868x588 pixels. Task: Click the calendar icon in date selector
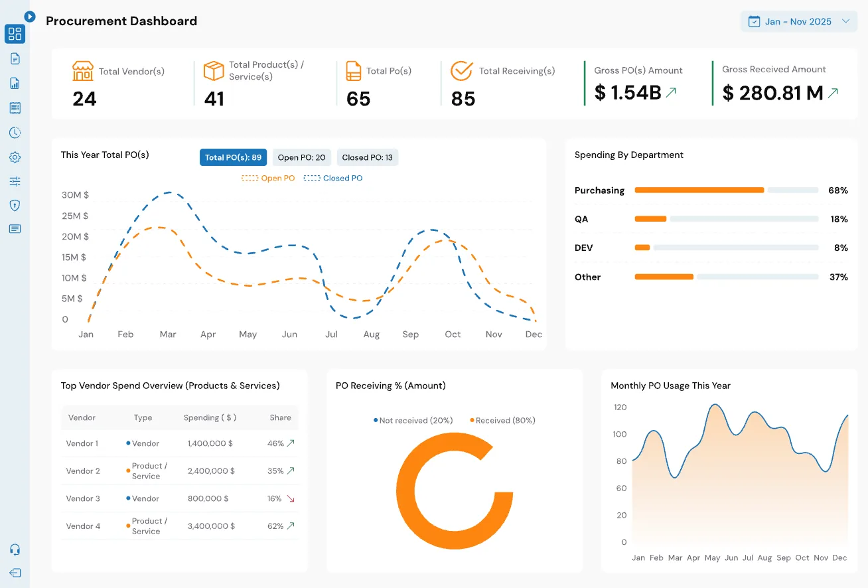click(754, 21)
